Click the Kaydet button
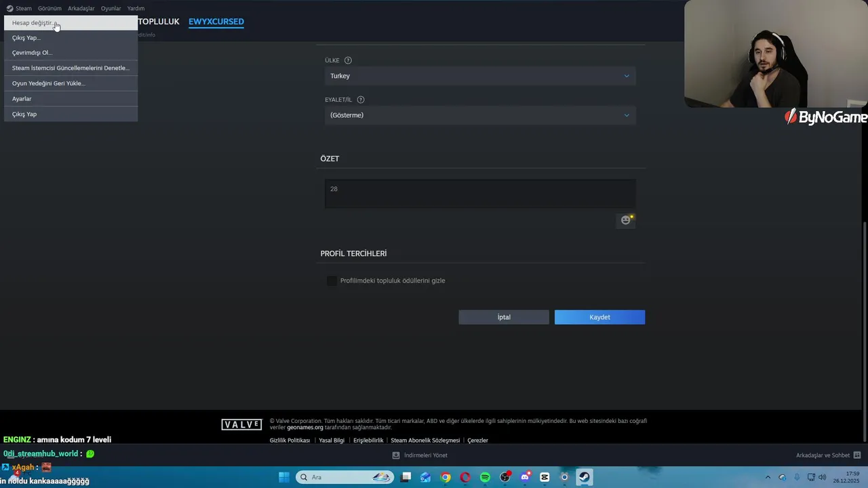This screenshot has width=868, height=488. point(599,317)
